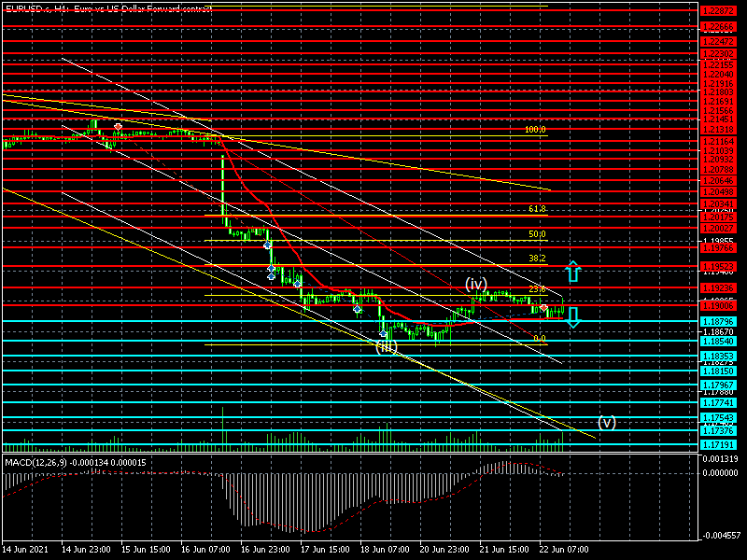The width and height of the screenshot is (747, 560).
Task: Click the cyan 1.18353 price tag
Action: tap(718, 356)
